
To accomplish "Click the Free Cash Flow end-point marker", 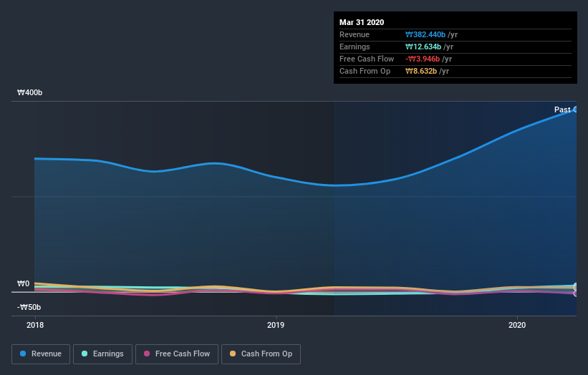I will pos(576,293).
